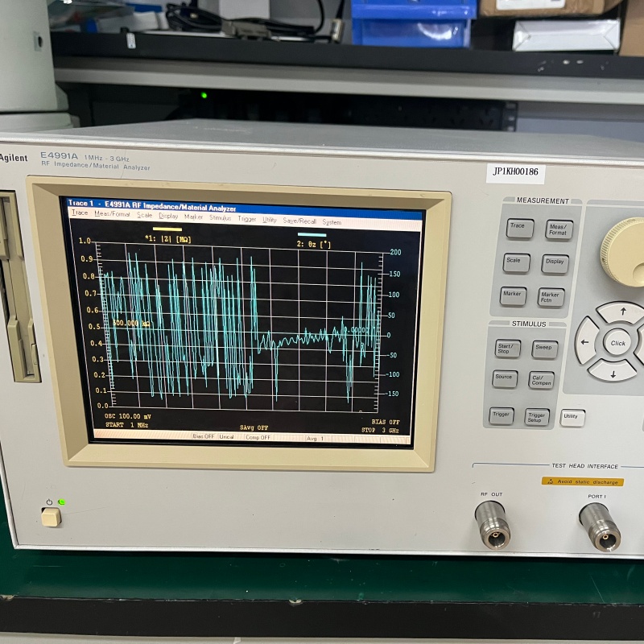Push the Marker Fctn front-panel key
The height and width of the screenshot is (644, 644).
tap(551, 297)
